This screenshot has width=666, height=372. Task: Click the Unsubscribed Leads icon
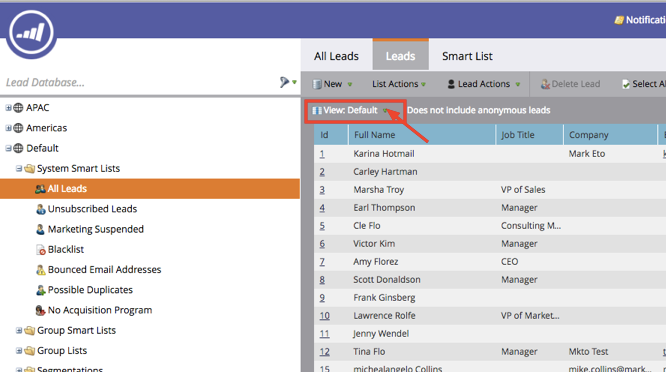coord(41,209)
